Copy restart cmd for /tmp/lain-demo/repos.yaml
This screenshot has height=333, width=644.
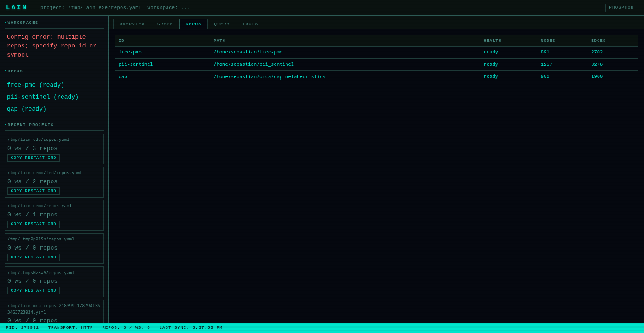pyautogui.click(x=34, y=224)
